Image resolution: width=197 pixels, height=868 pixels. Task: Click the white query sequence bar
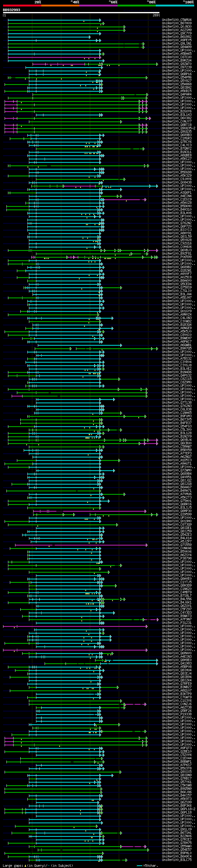click(x=81, y=13)
